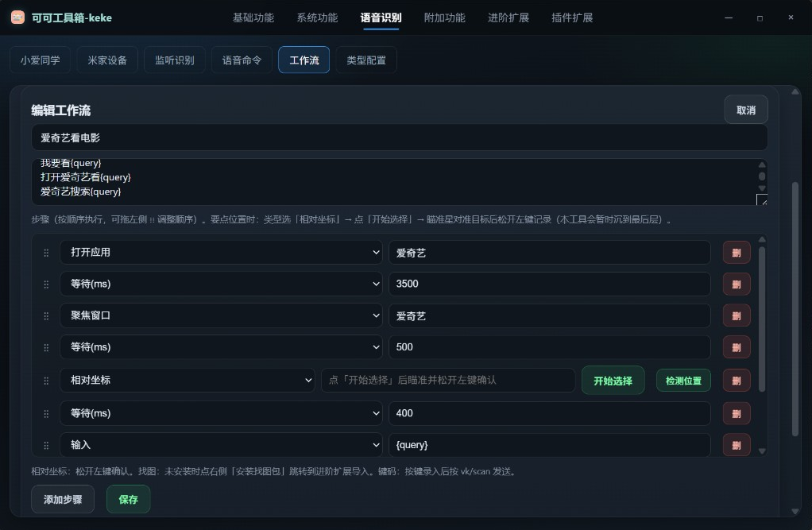Image resolution: width=812 pixels, height=530 pixels.
Task: Open the 附加功能 tab
Action: (x=444, y=17)
